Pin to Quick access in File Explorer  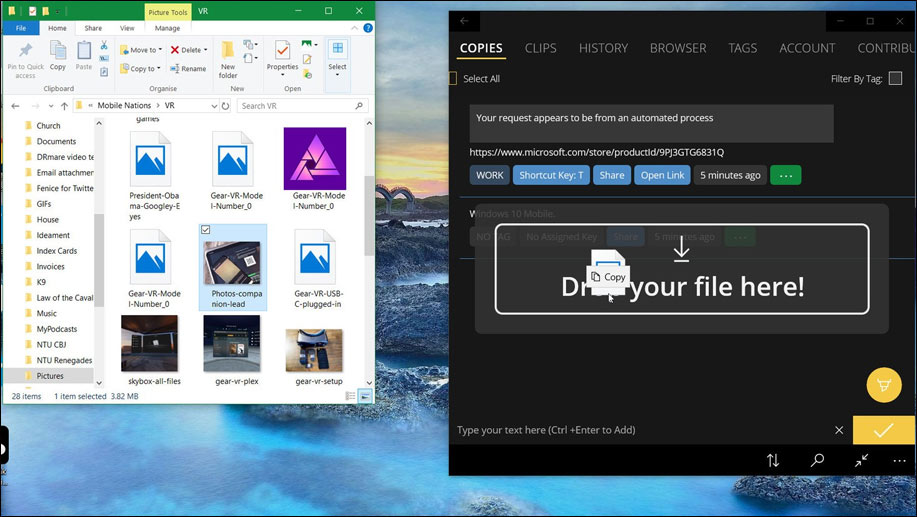click(25, 60)
